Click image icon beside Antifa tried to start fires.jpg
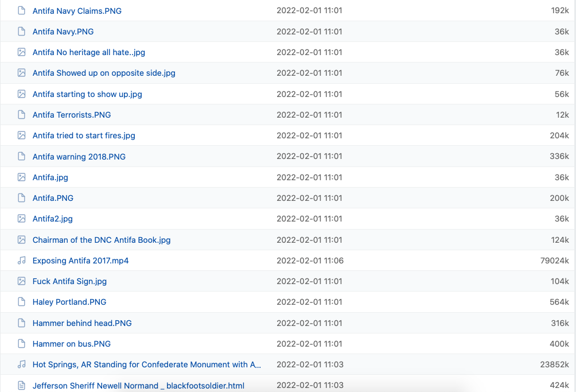 [x=22, y=135]
